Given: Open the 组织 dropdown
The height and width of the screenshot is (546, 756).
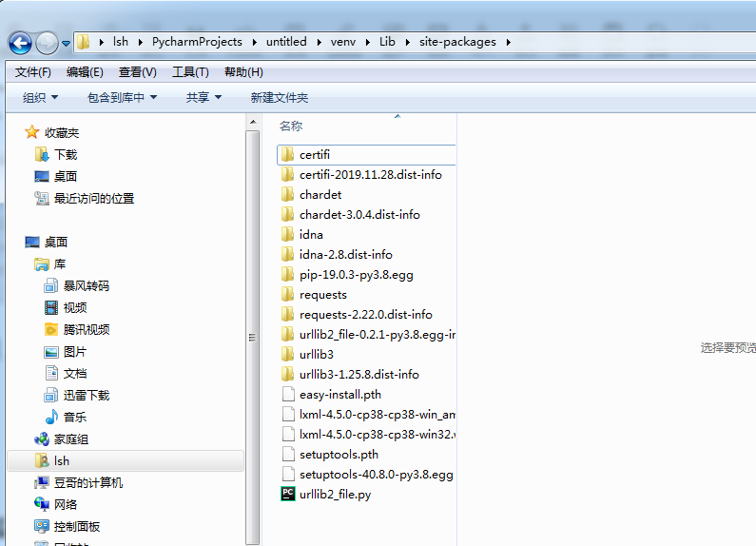Looking at the screenshot, I should (41, 98).
